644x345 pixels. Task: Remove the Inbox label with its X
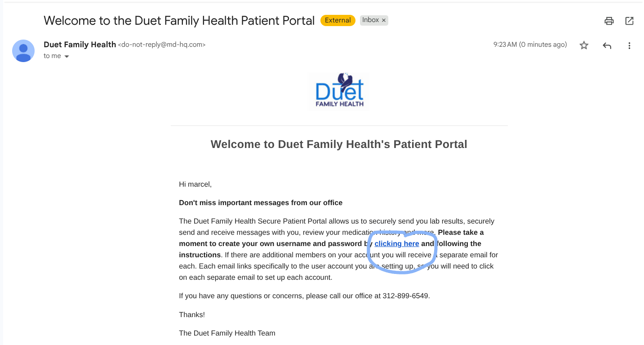tap(384, 20)
